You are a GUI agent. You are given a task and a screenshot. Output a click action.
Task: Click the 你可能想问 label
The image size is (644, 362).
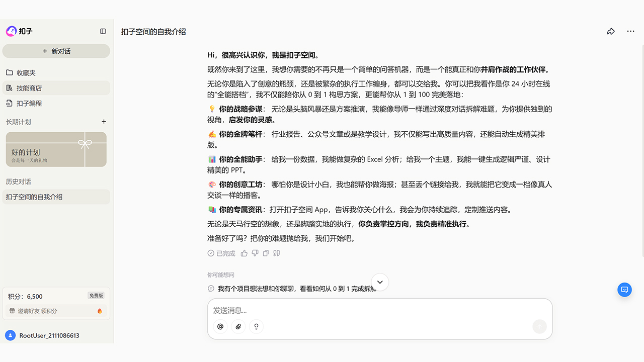click(x=221, y=275)
